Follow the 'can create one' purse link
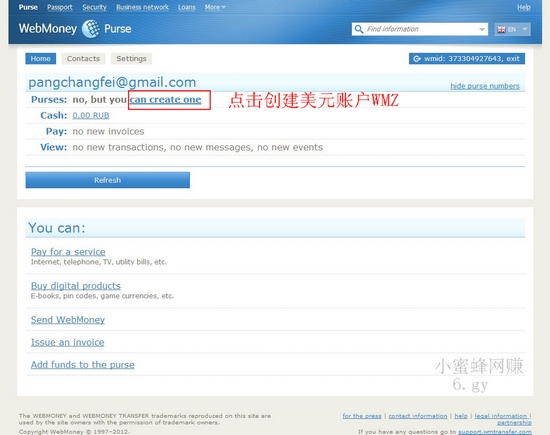 coord(166,100)
